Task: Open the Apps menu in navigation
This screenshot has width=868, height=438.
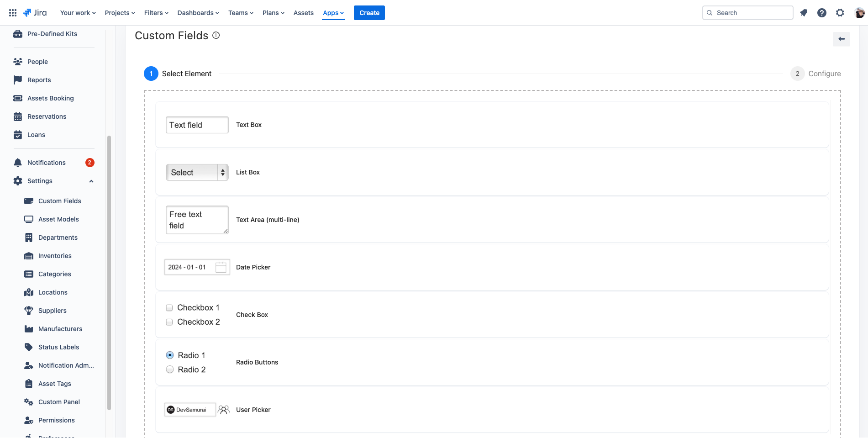Action: coord(333,13)
